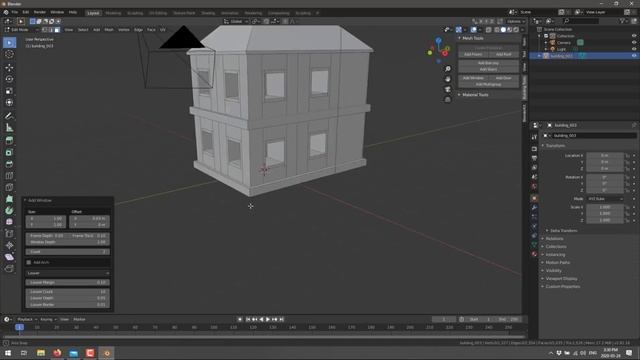
Task: Select the Annotate tool
Action: point(9,116)
